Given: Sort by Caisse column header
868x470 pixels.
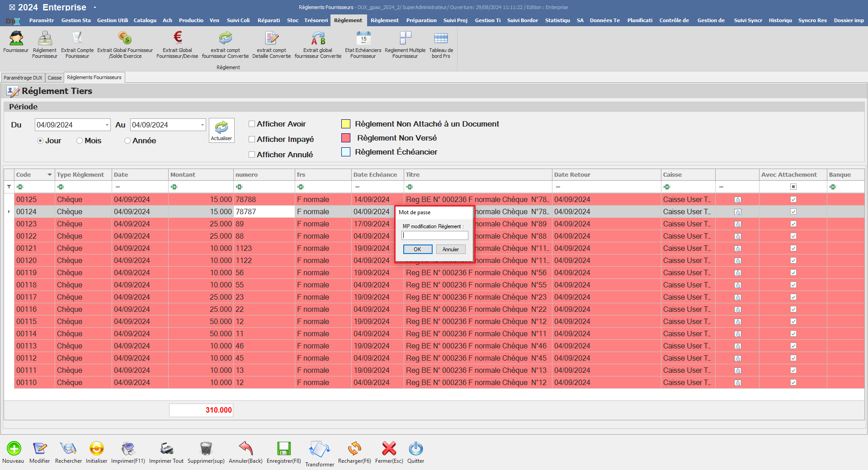Looking at the screenshot, I should click(x=688, y=175).
